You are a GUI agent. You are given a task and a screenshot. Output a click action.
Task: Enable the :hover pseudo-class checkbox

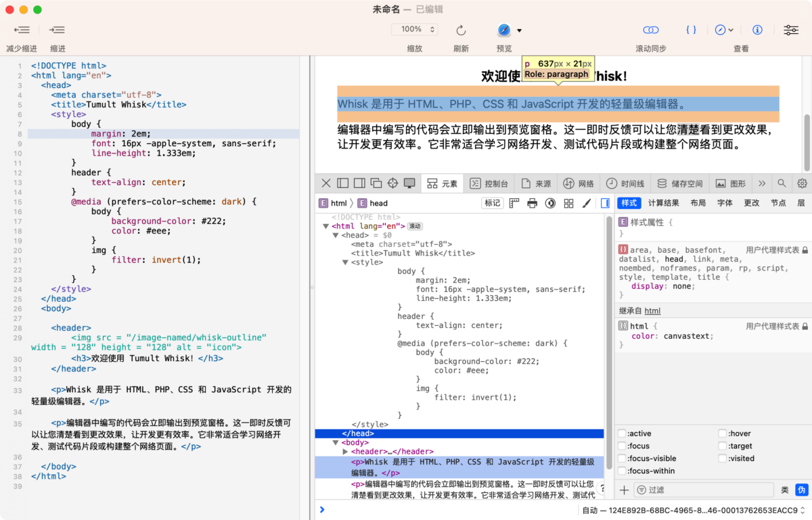tap(723, 433)
